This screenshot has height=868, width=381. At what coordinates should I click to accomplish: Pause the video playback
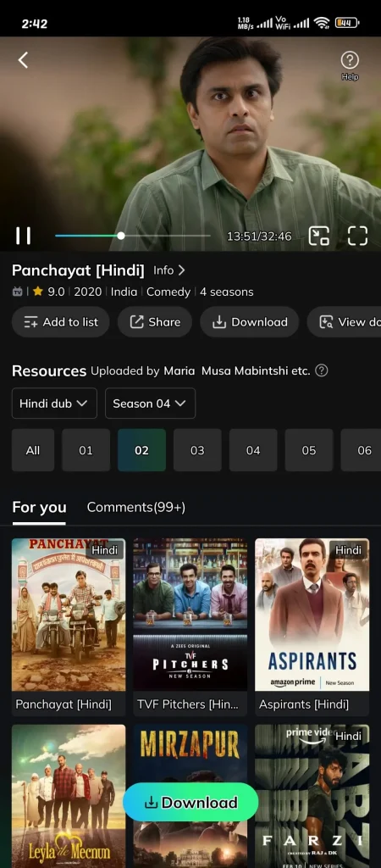(x=23, y=236)
